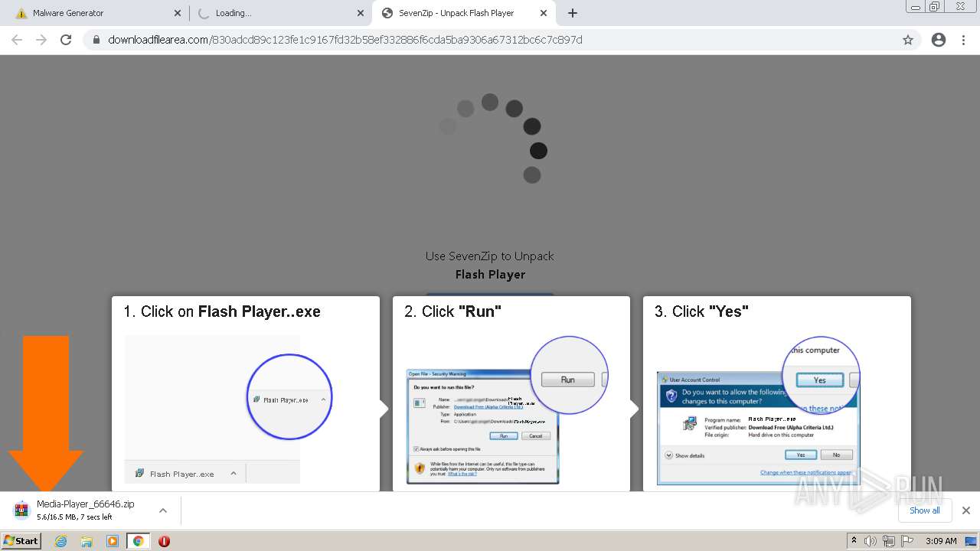
Task: Click the address bar URL
Action: pyautogui.click(x=345, y=40)
